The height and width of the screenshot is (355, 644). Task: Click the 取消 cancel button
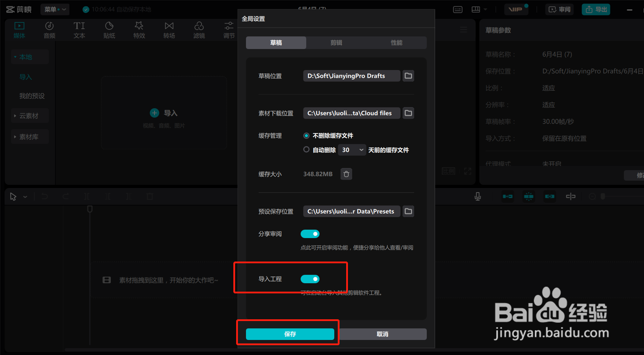383,334
